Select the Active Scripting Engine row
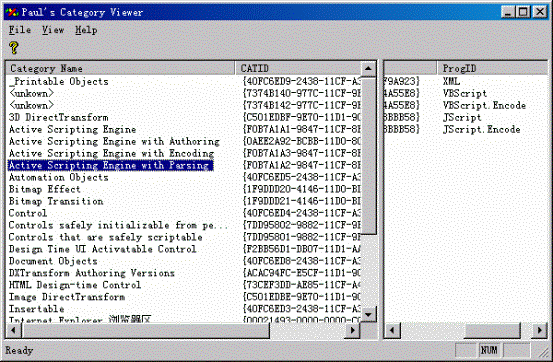 click(72, 129)
